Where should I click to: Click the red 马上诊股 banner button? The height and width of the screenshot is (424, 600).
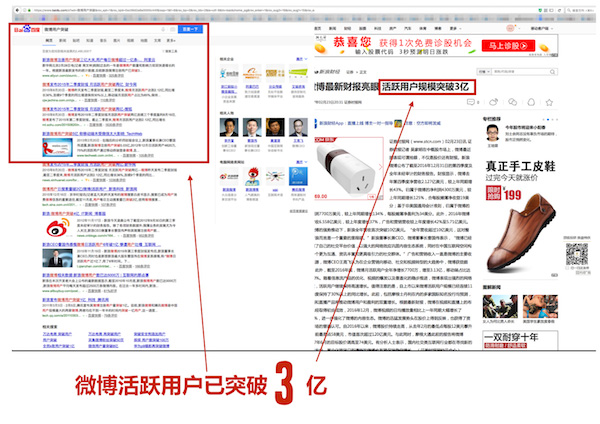tap(507, 46)
